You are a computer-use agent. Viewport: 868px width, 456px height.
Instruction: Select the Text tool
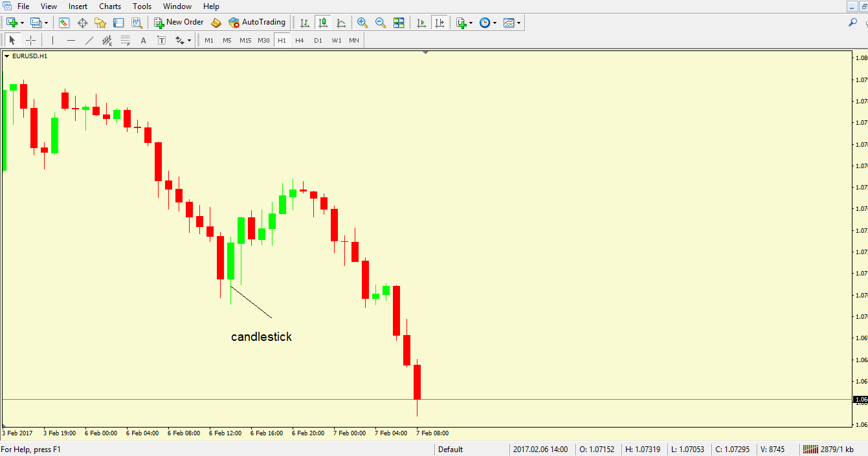(143, 39)
